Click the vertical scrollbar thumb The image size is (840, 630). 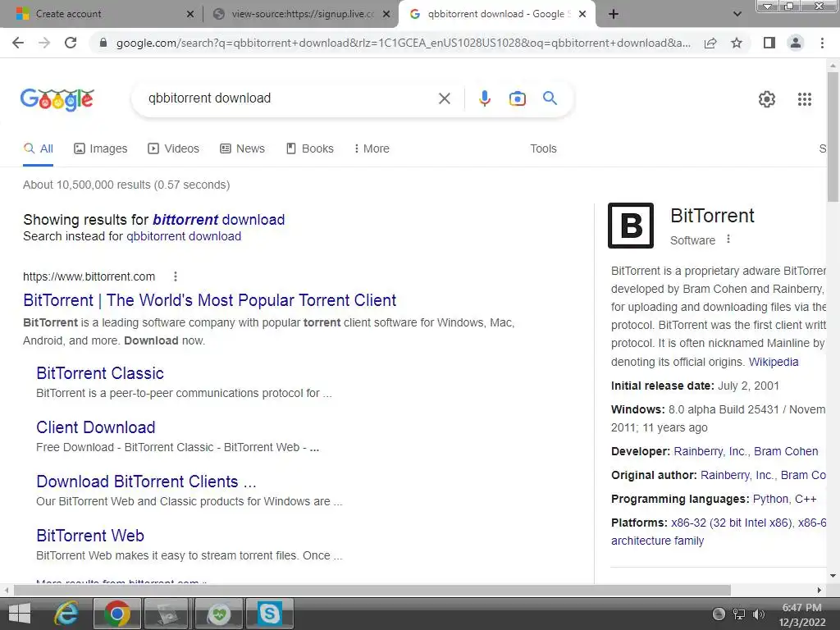[833, 137]
